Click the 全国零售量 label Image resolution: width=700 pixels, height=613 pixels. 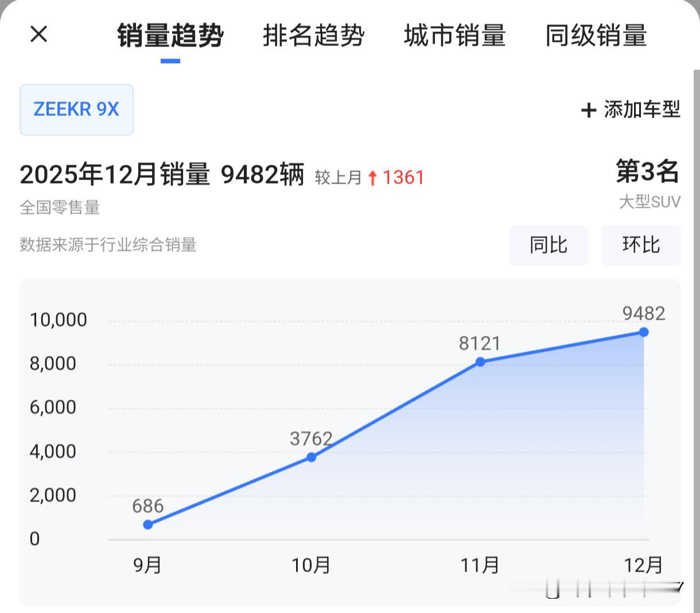pyautogui.click(x=60, y=207)
